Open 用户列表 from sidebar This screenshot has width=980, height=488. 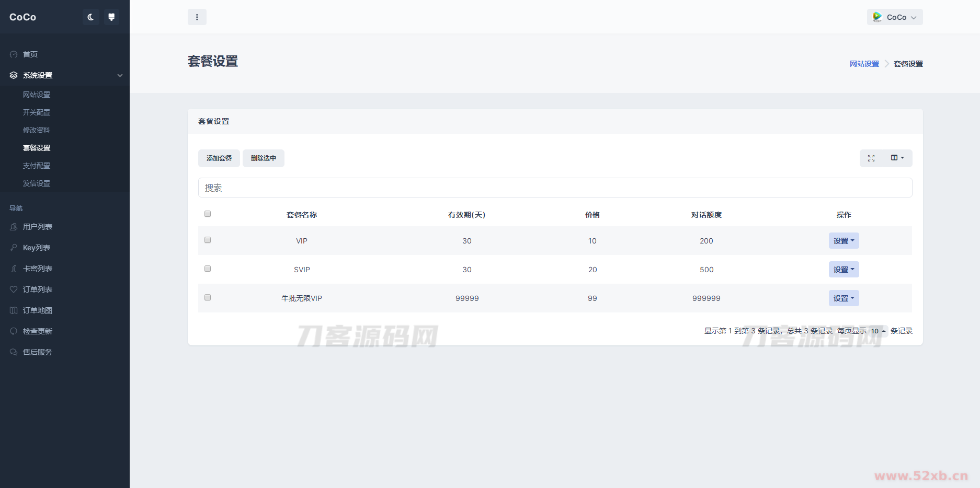(37, 227)
